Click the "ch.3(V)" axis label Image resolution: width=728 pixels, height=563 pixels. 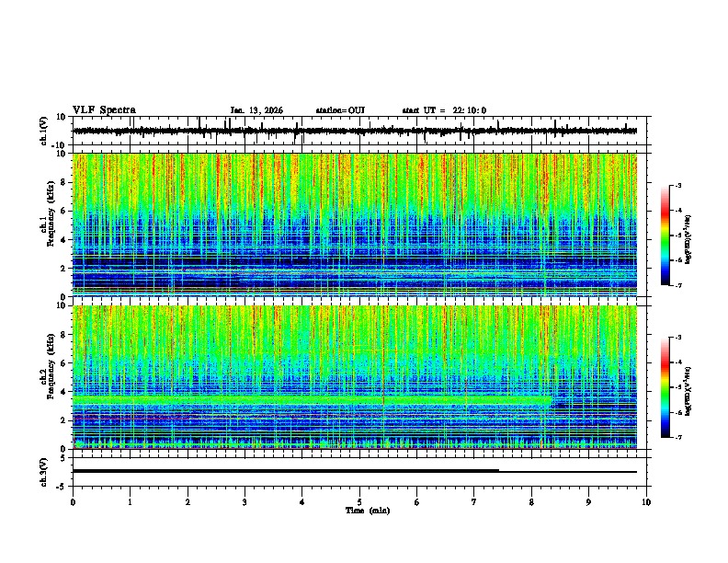click(44, 473)
